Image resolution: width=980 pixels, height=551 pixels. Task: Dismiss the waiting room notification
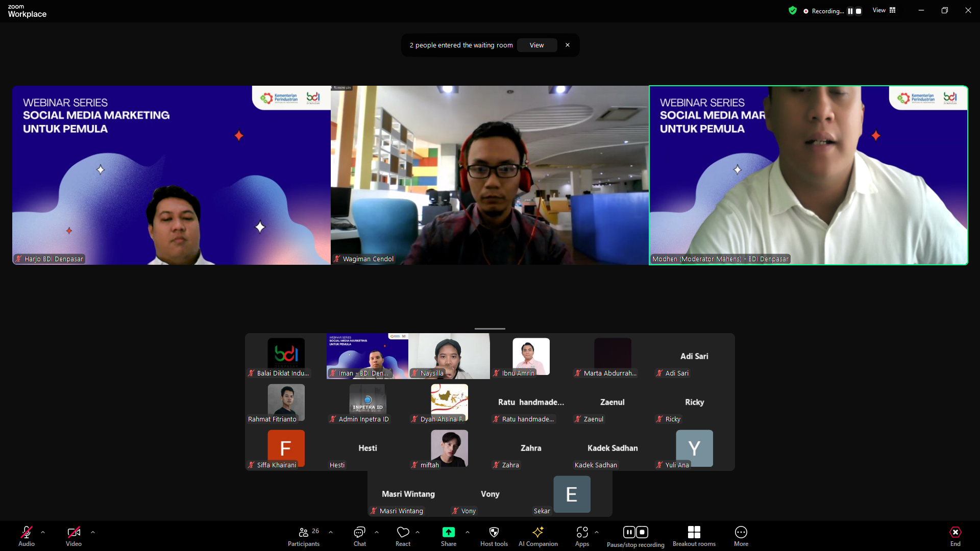pos(568,45)
